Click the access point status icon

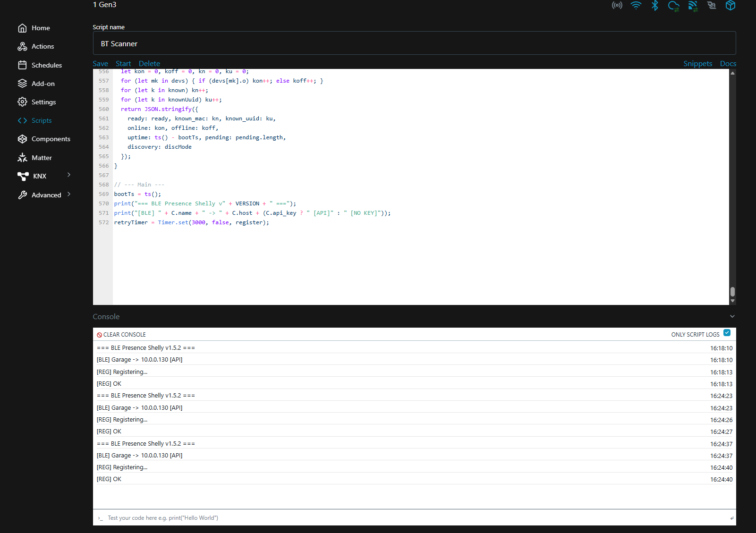617,6
